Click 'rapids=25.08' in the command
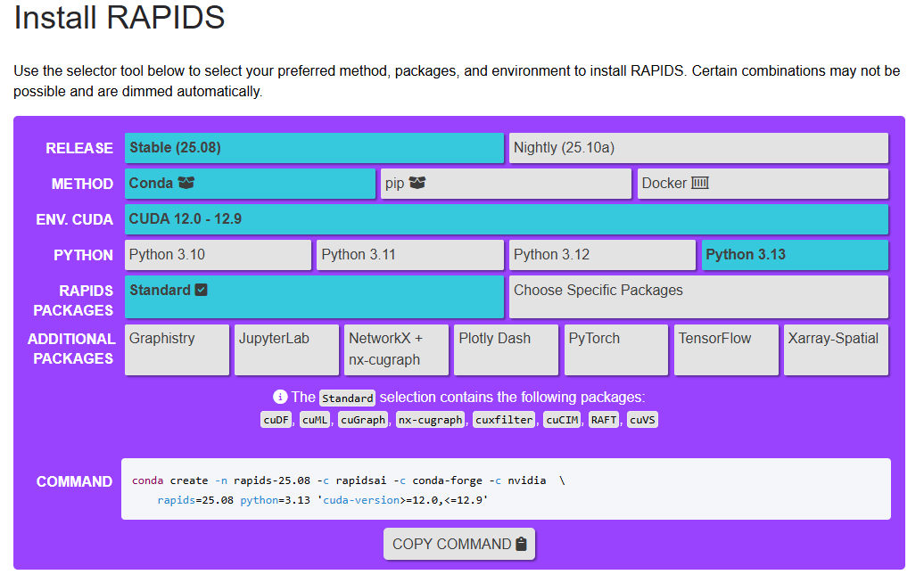 coord(195,500)
